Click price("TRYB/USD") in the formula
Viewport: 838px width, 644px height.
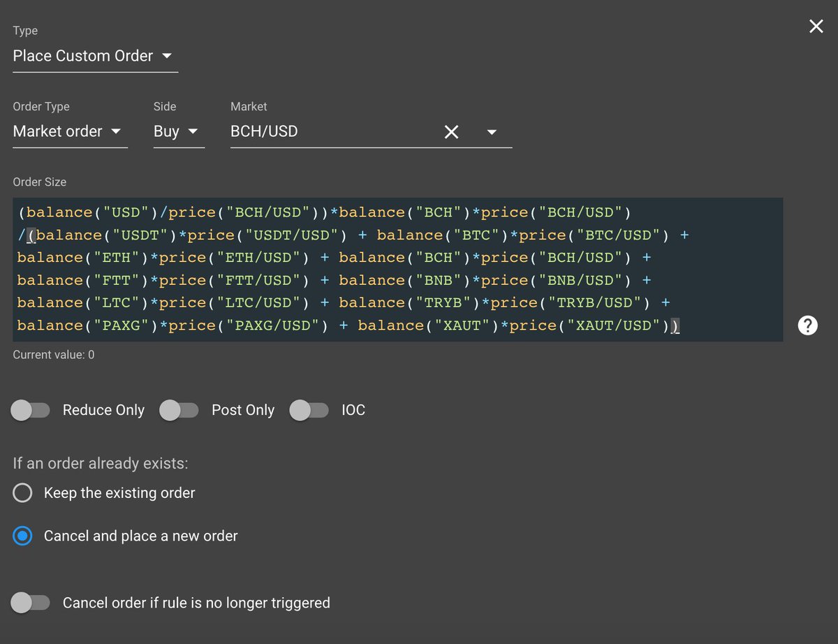pos(571,302)
